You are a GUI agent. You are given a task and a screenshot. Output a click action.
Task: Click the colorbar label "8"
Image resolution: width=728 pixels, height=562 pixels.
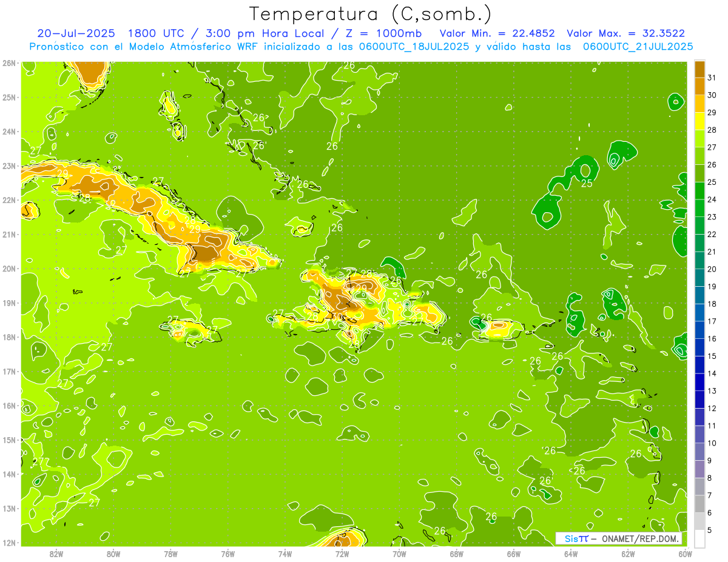pos(710,478)
